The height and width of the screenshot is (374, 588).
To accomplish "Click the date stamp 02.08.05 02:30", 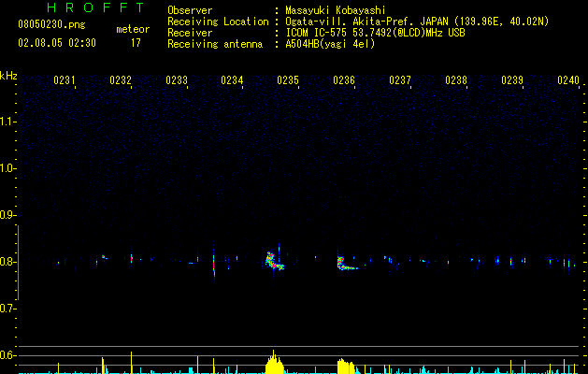I will (x=57, y=43).
